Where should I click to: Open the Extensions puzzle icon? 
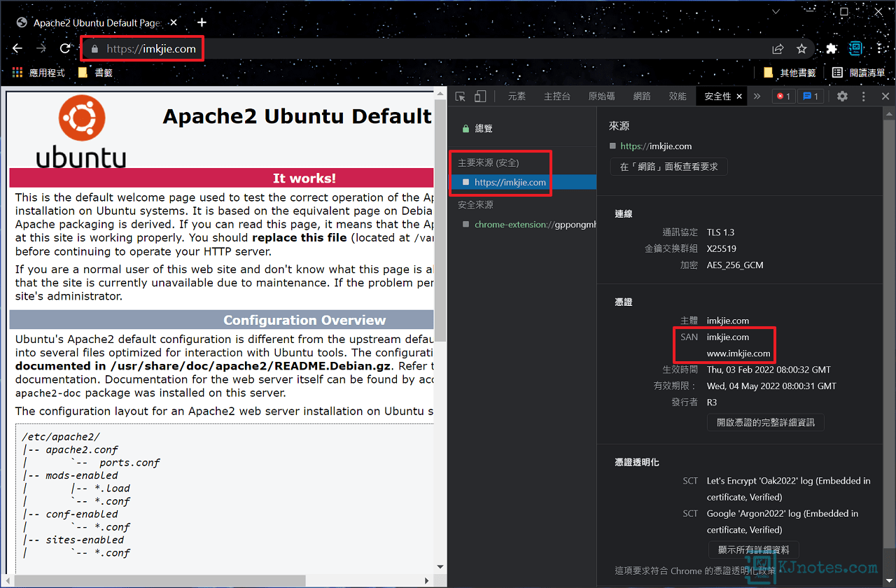coord(832,49)
